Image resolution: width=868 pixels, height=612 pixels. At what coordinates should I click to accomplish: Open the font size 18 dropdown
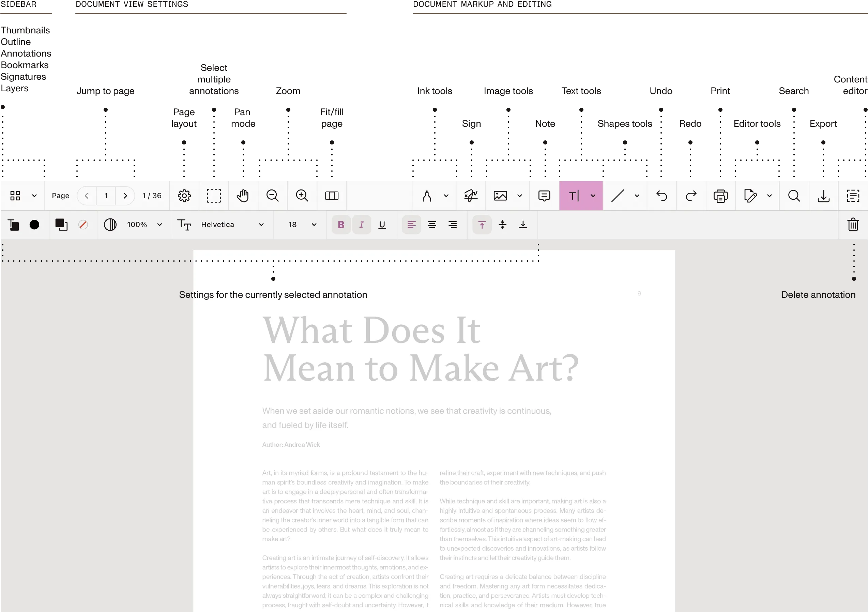(x=302, y=225)
